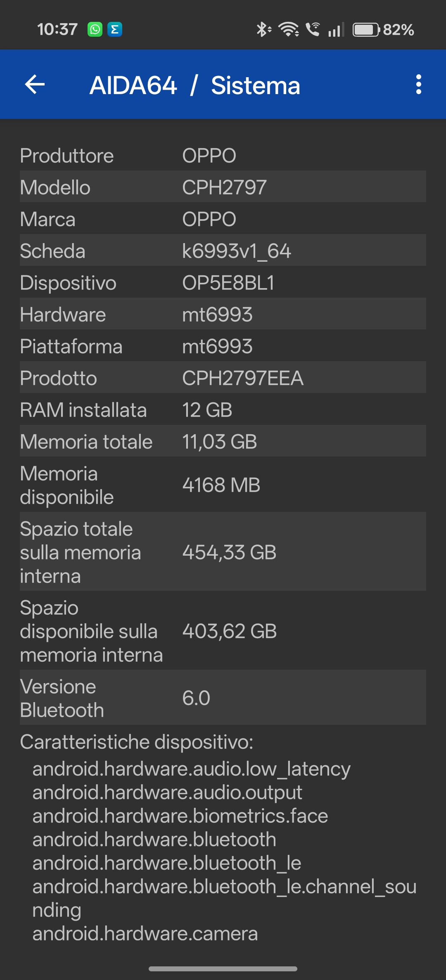
Task: Tap the Versione Bluetooth 6.0 row
Action: pos(223,698)
